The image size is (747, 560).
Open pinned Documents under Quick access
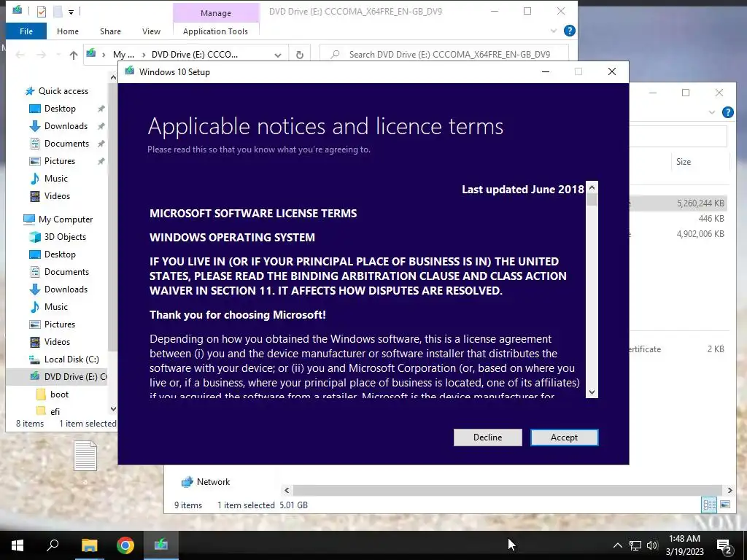coord(66,144)
